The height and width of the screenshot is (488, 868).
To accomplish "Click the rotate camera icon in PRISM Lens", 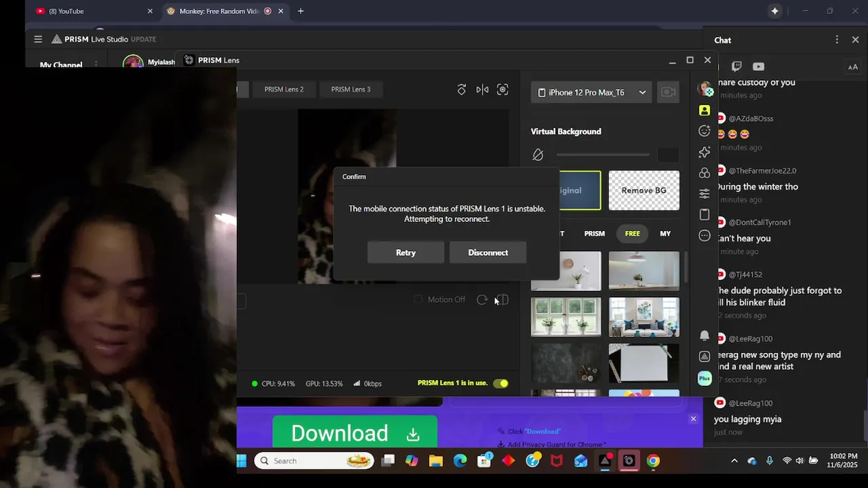I will click(x=461, y=89).
